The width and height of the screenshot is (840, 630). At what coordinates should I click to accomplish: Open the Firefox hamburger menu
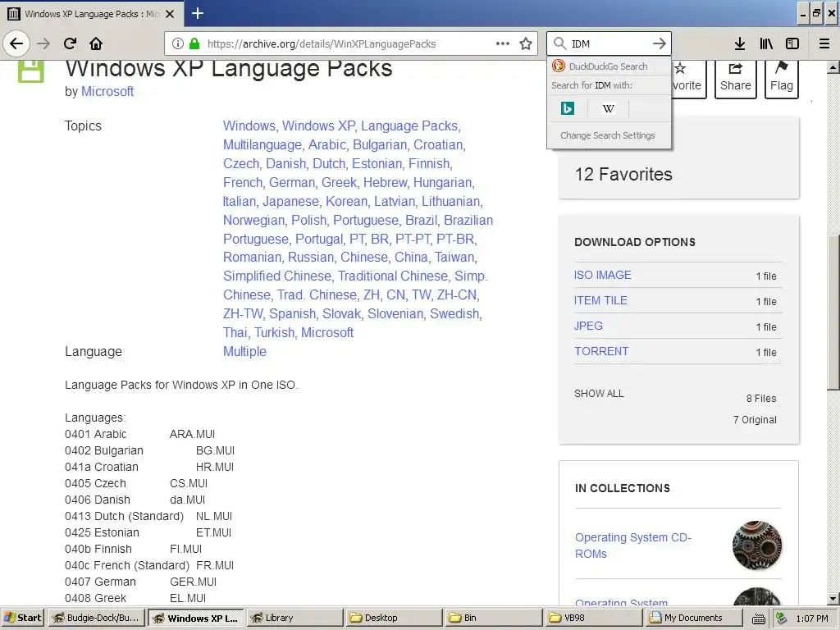(824, 43)
